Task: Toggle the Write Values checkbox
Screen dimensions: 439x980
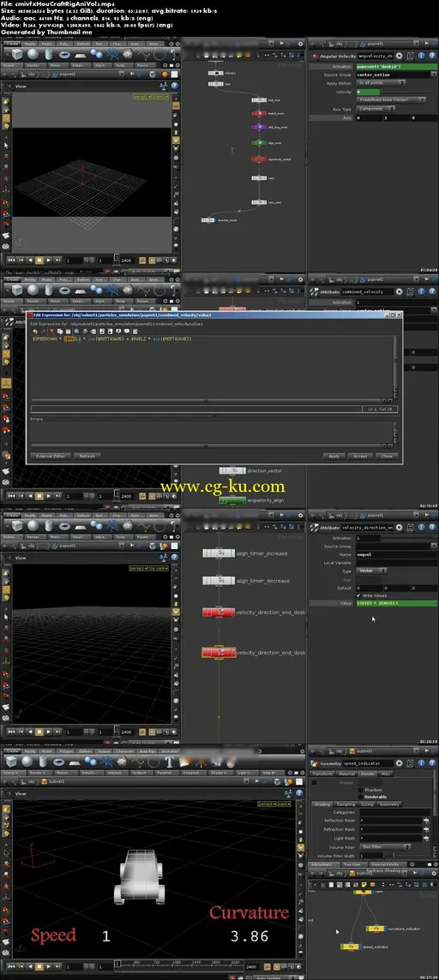Action: 358,595
